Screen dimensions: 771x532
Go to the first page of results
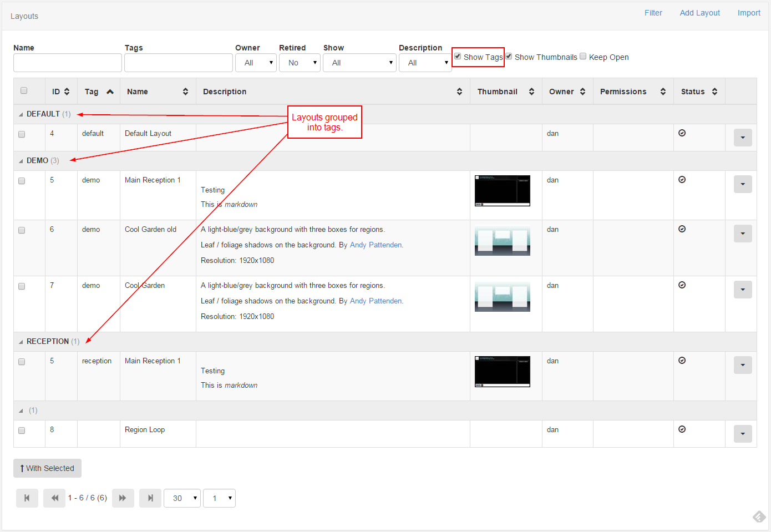pyautogui.click(x=27, y=498)
